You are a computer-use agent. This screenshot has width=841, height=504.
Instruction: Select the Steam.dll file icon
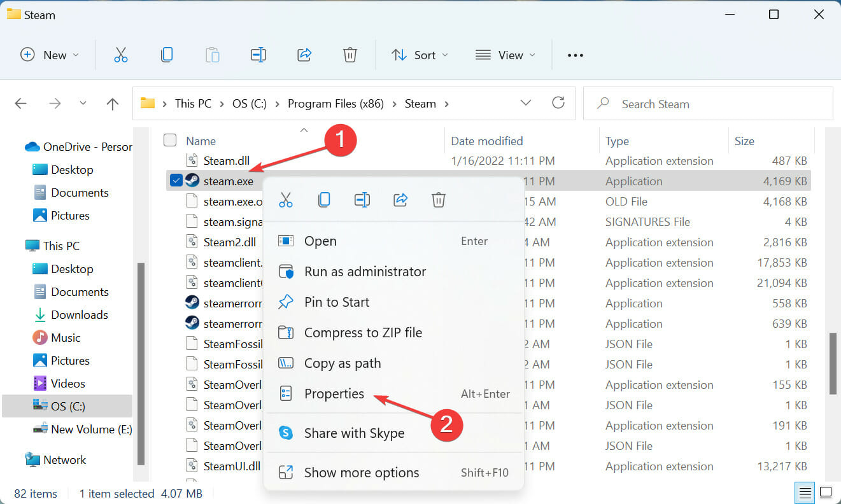[192, 160]
